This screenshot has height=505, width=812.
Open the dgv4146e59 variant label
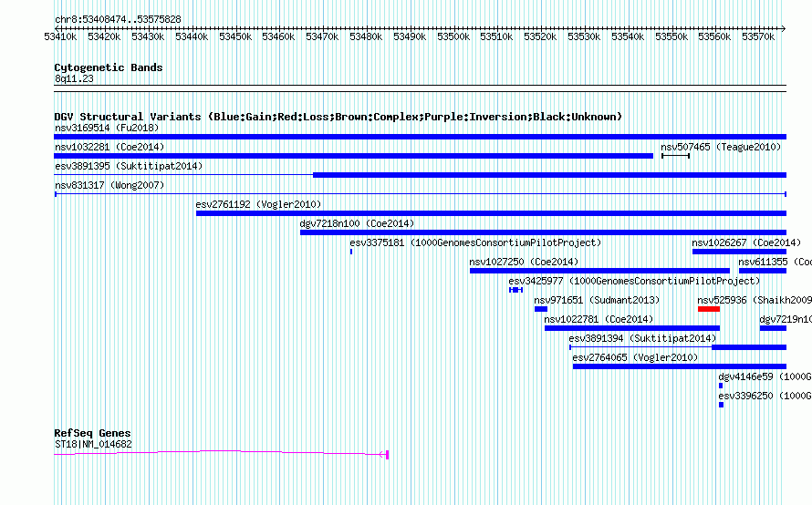tap(765, 376)
